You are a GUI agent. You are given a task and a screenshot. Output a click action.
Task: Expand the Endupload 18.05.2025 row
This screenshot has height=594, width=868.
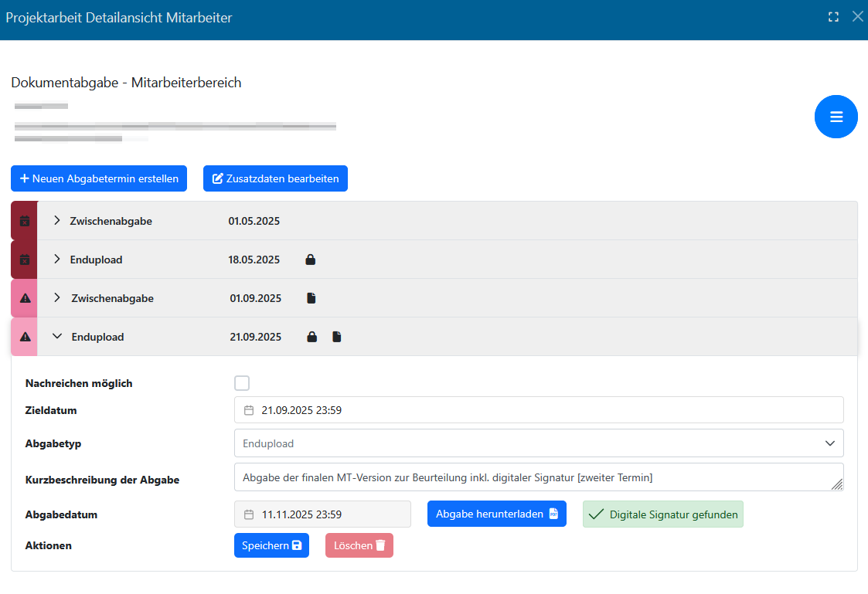pyautogui.click(x=56, y=260)
